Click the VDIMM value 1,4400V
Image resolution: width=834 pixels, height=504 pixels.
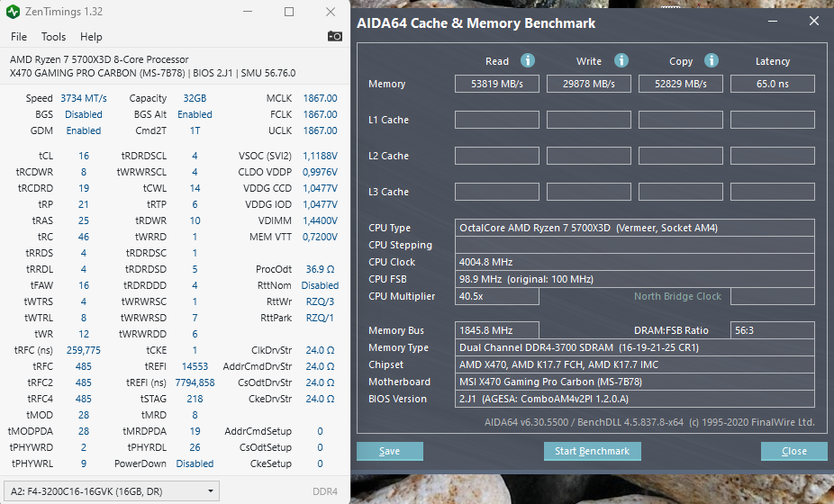(x=321, y=220)
